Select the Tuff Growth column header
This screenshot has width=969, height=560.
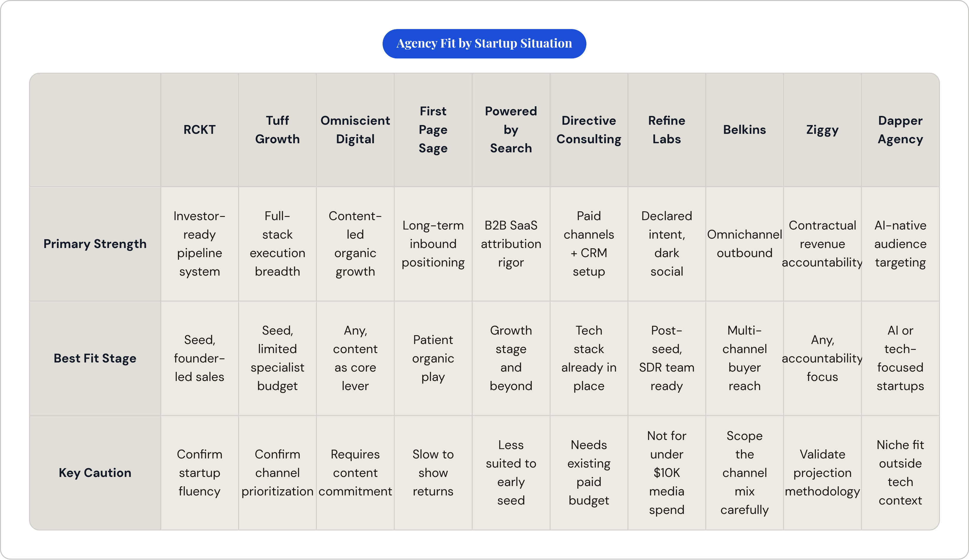(x=277, y=129)
